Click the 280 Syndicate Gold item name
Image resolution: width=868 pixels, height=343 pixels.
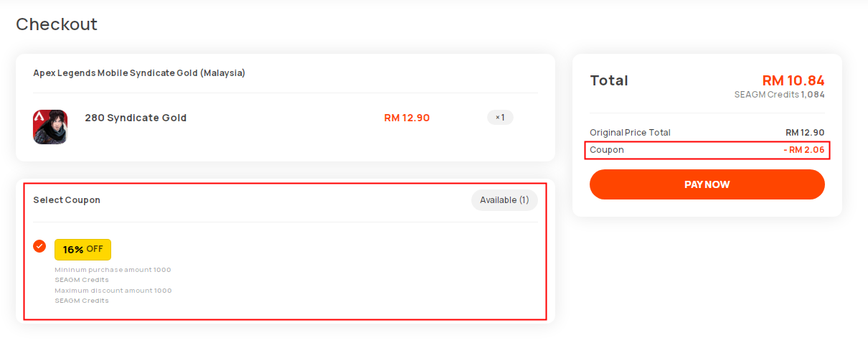point(136,118)
